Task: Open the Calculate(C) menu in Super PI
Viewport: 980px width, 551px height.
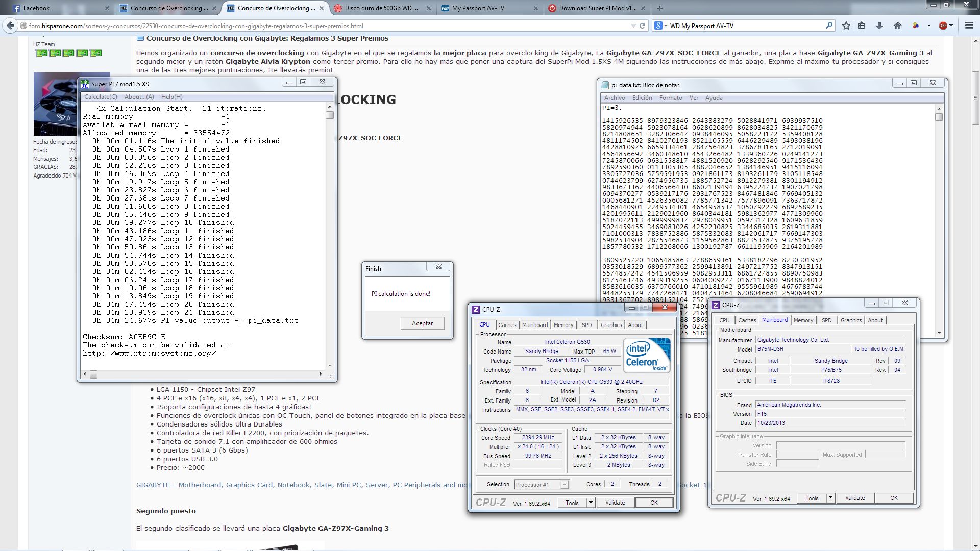Action: [101, 97]
